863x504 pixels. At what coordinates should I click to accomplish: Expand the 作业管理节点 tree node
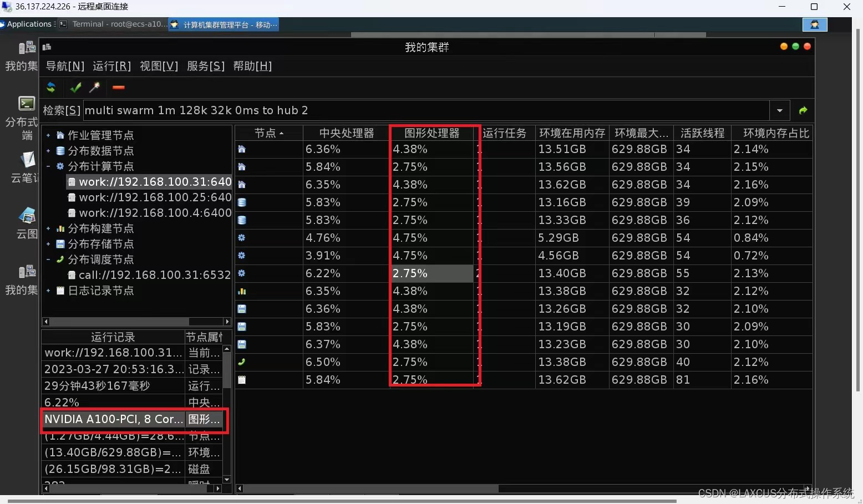48,135
